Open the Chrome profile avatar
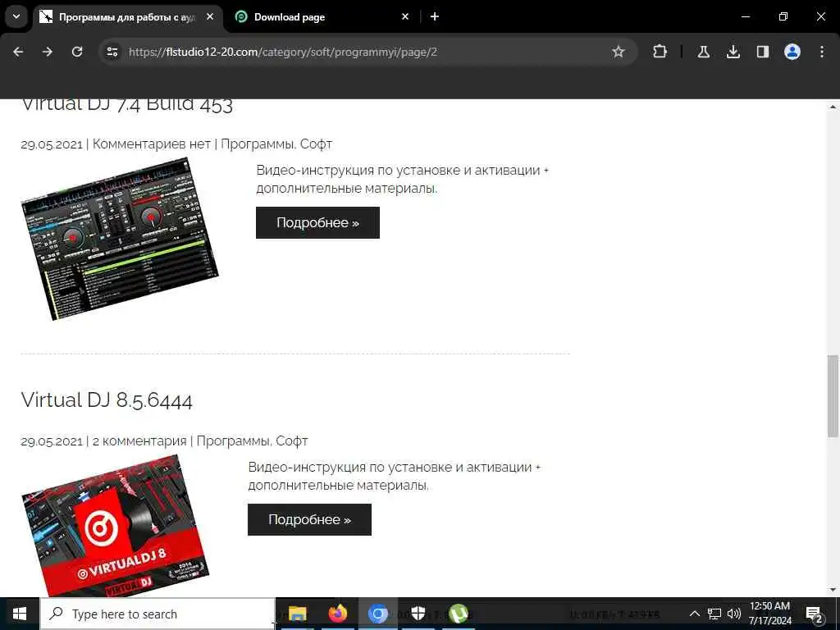Viewport: 840px width, 630px height. click(792, 52)
